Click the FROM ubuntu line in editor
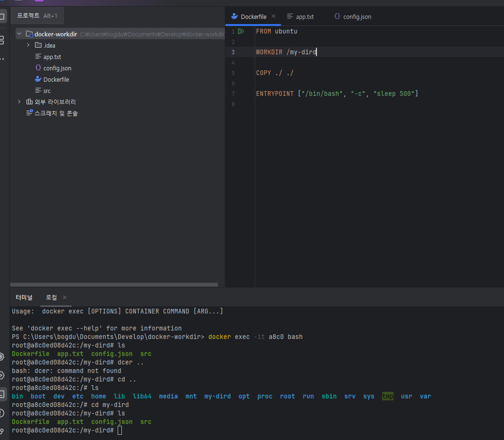This screenshot has height=440, width=504. [x=276, y=31]
